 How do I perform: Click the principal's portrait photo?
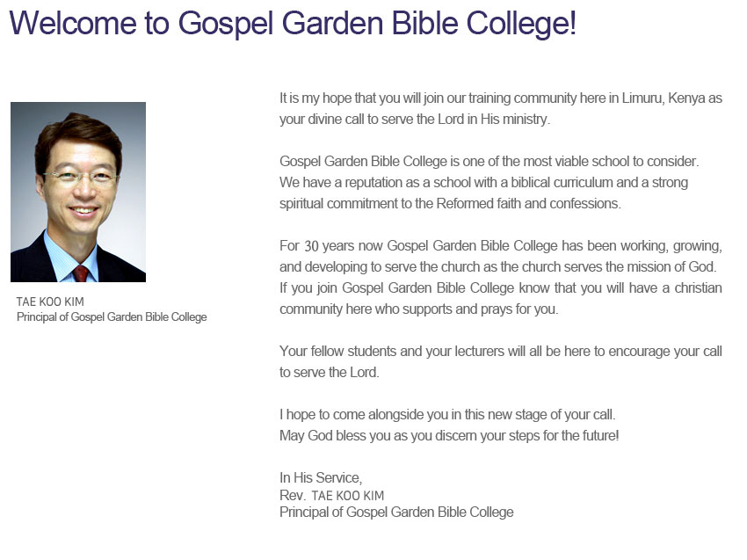(78, 192)
